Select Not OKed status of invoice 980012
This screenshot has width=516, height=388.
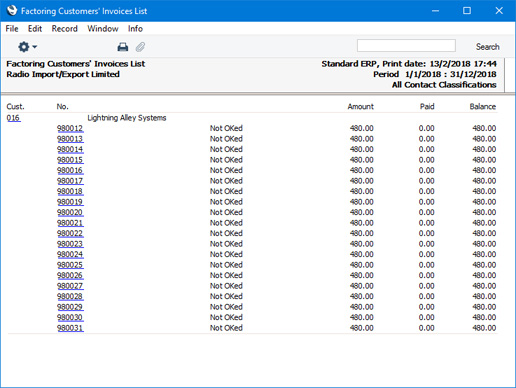pos(226,128)
